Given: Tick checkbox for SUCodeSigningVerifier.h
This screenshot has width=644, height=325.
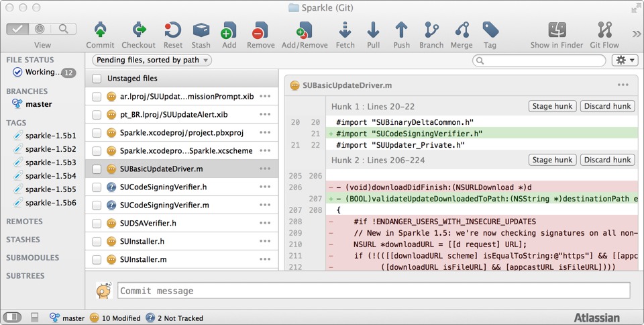Looking at the screenshot, I should 97,187.
